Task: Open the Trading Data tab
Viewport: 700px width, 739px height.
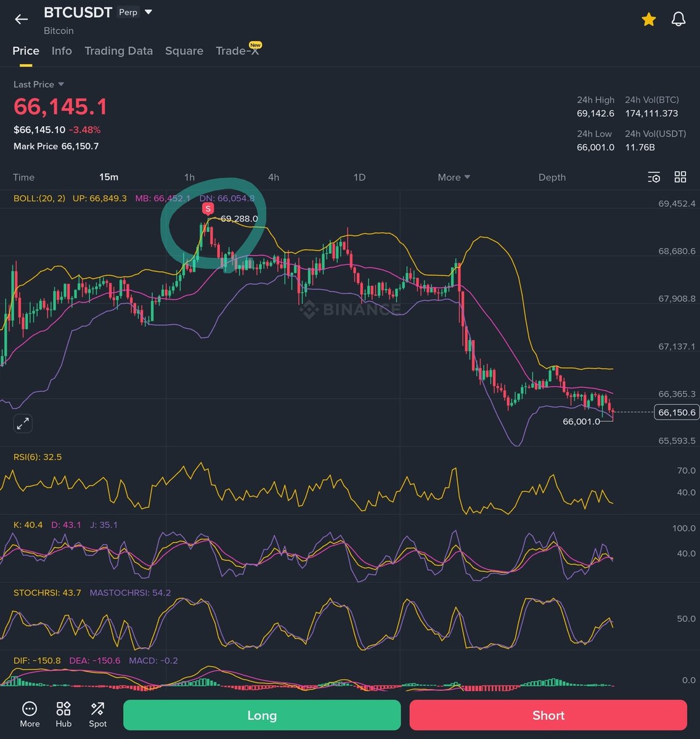Action: pos(118,51)
